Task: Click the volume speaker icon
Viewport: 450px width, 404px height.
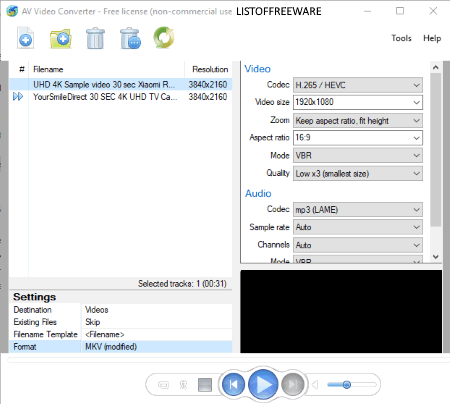Action: pyautogui.click(x=315, y=385)
